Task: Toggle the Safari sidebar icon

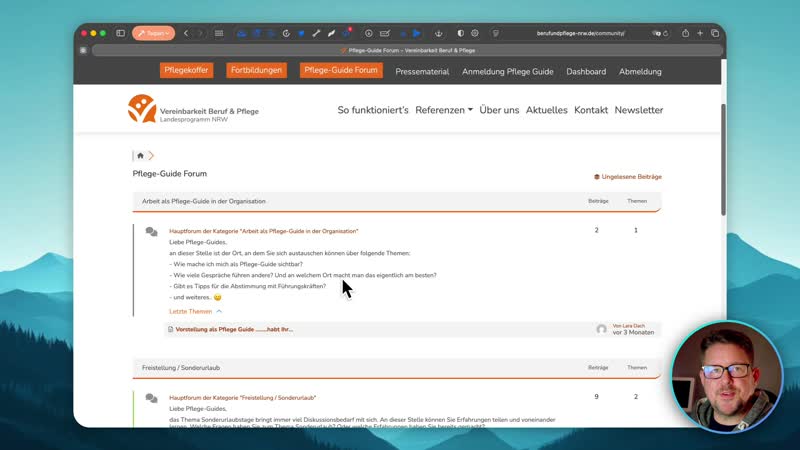Action: pyautogui.click(x=120, y=33)
